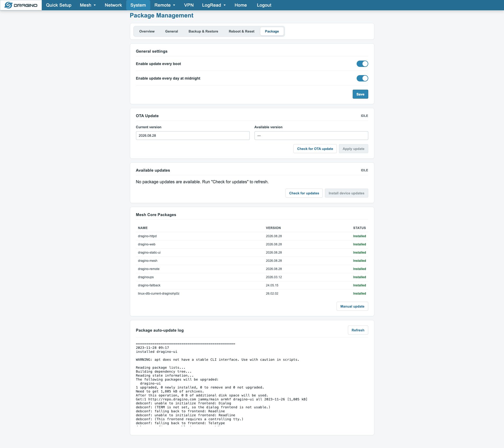The image size is (504, 448).
Task: Click dragino-fallback version 24.05.15
Action: point(272,285)
